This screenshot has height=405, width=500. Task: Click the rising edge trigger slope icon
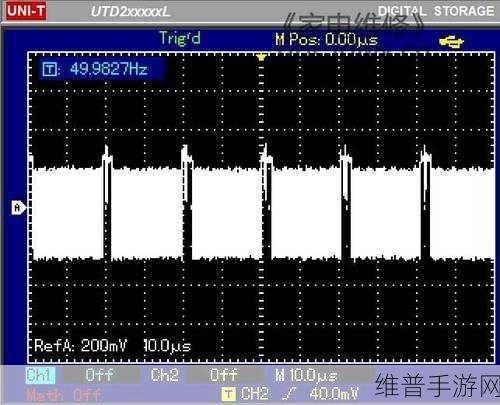click(x=289, y=394)
